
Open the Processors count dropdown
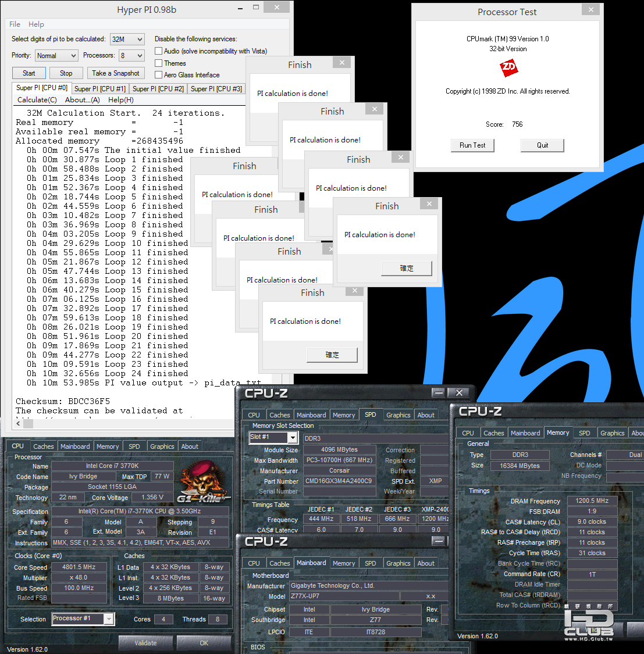[131, 55]
